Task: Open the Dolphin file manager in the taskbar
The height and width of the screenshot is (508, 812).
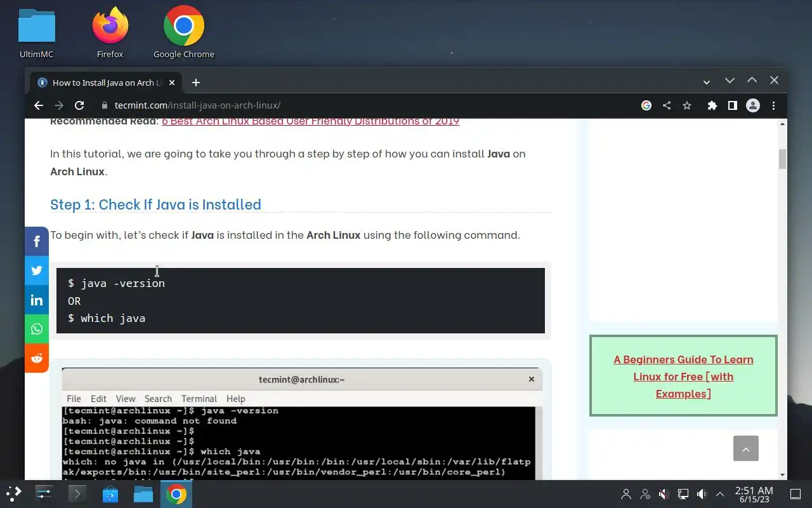Action: [143, 494]
